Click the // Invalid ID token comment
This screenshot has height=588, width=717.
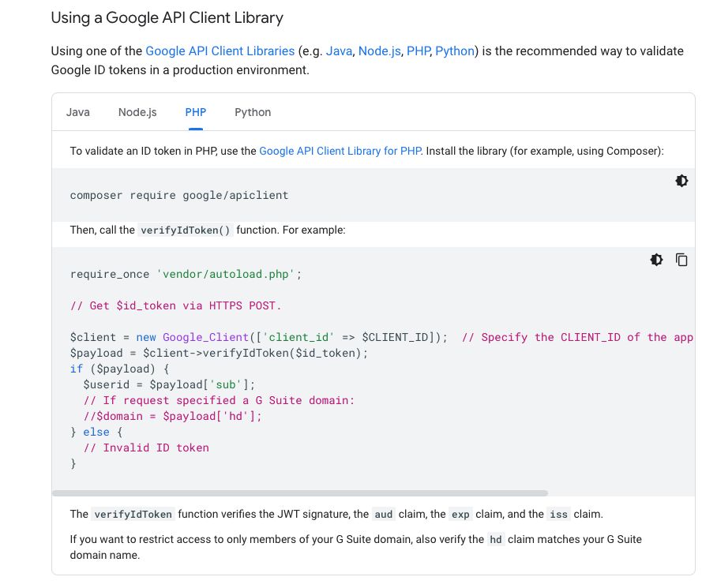pyautogui.click(x=146, y=448)
